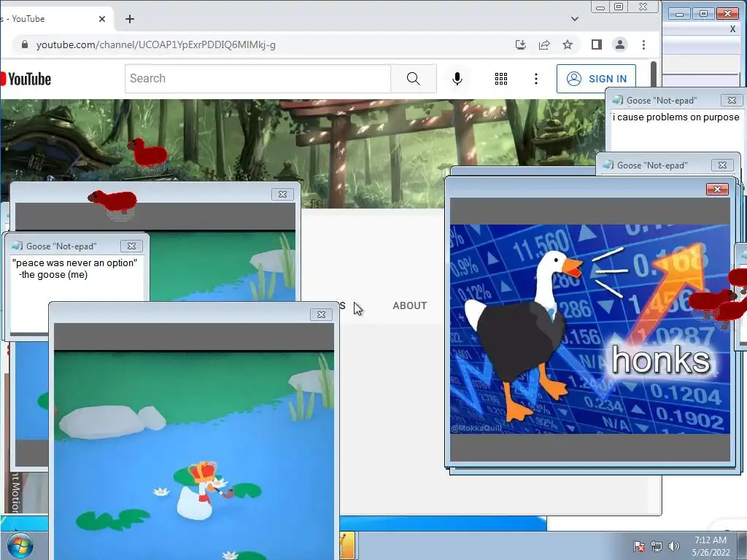Viewport: 747px width, 560px height.
Task: Click the title bar icon of "peace" notepad
Action: tap(18, 246)
